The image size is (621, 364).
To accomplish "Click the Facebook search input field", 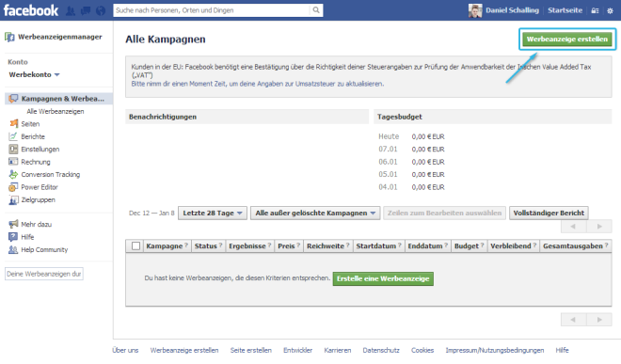I will pyautogui.click(x=212, y=10).
